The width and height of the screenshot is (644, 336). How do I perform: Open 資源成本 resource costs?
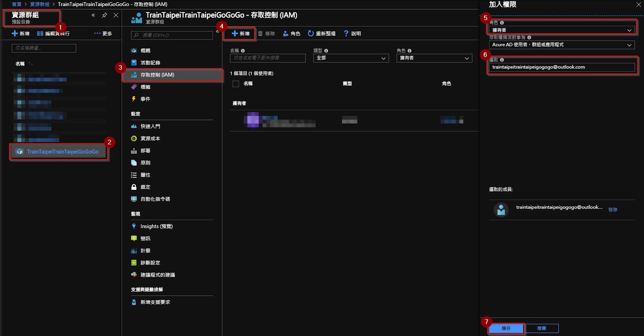tap(150, 138)
